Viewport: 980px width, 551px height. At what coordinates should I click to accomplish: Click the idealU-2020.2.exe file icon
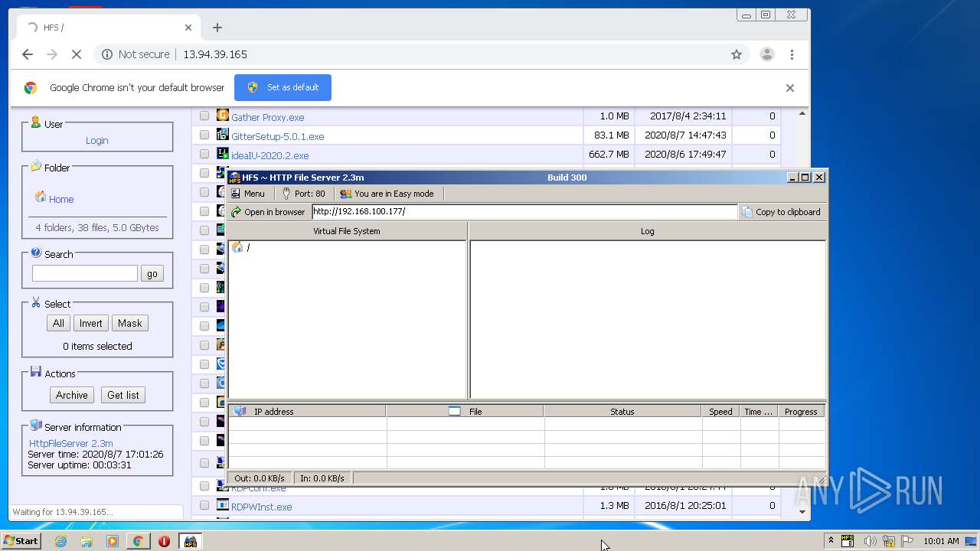[x=223, y=154]
